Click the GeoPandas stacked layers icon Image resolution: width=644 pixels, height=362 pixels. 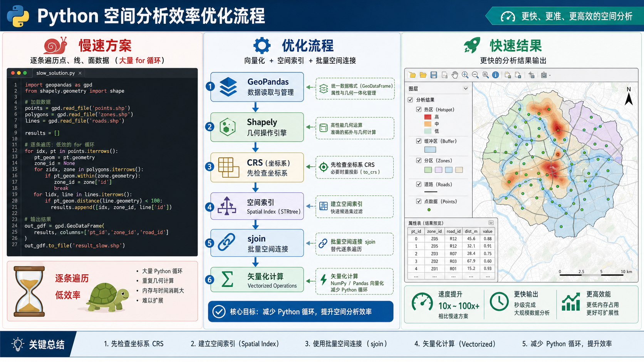(x=228, y=87)
